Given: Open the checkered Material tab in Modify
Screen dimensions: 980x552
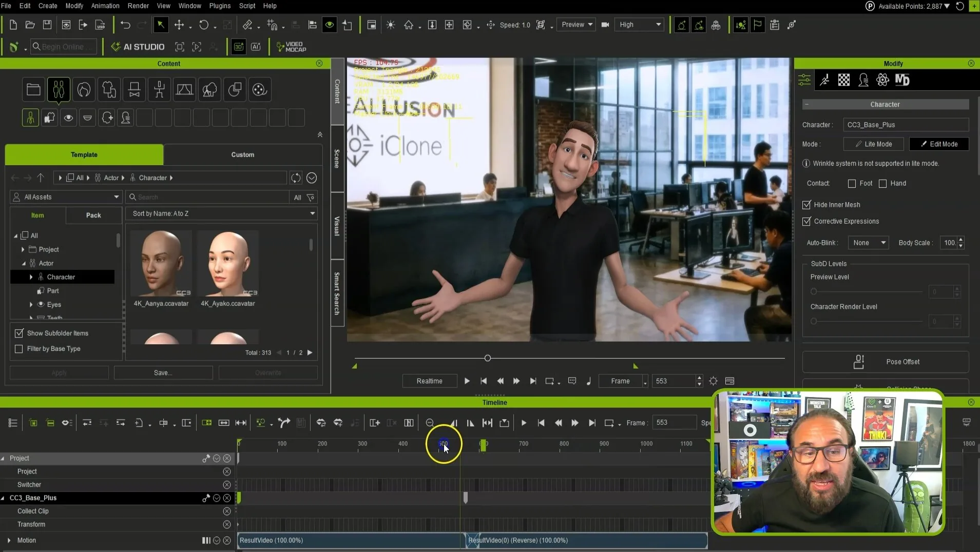Looking at the screenshot, I should 844,80.
